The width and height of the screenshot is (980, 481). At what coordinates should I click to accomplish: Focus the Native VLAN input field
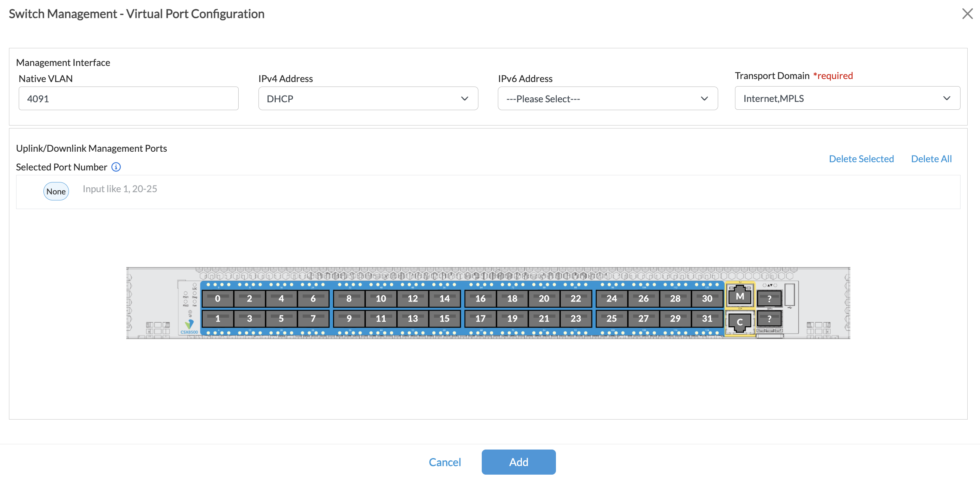click(x=128, y=99)
